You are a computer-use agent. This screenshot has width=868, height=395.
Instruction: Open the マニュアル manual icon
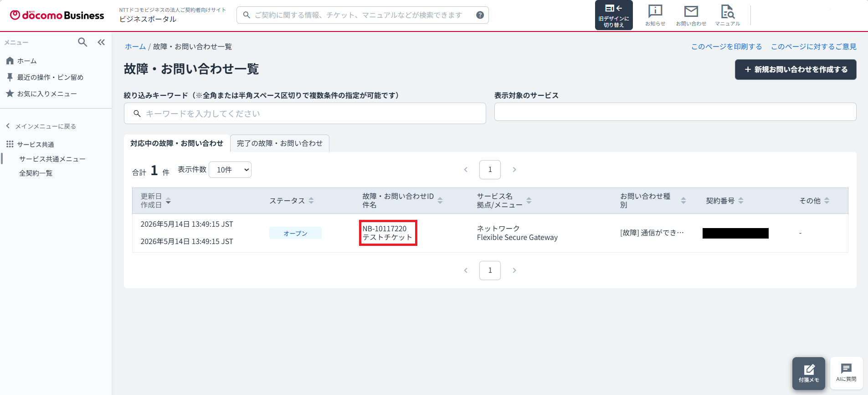click(727, 15)
